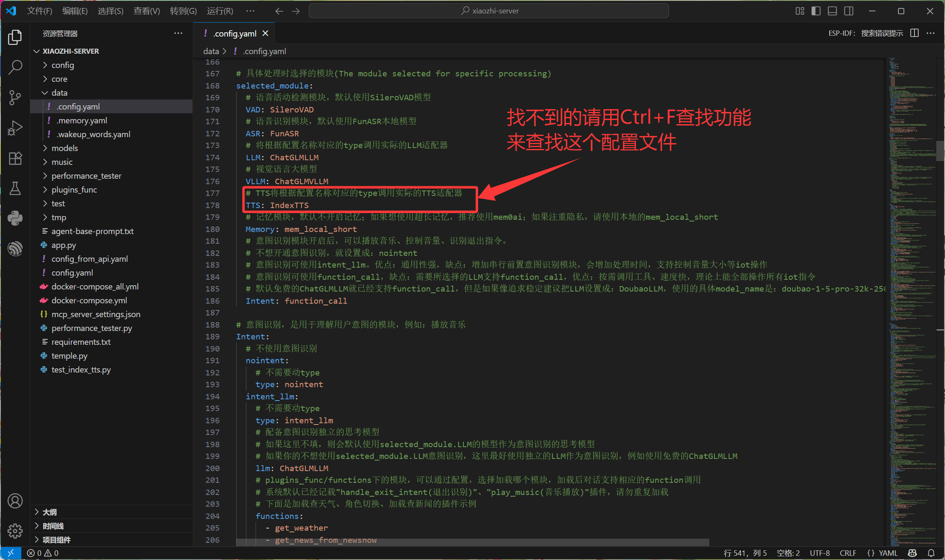Open the ESP-IDF Espressif sidebar icon
This screenshot has height=560, width=945.
pyautogui.click(x=15, y=248)
